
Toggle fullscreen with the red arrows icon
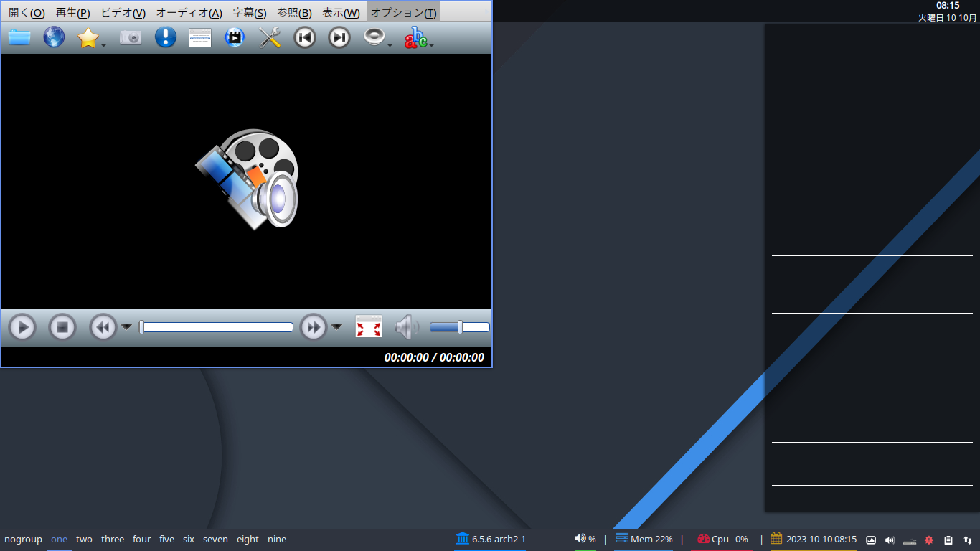(x=369, y=327)
